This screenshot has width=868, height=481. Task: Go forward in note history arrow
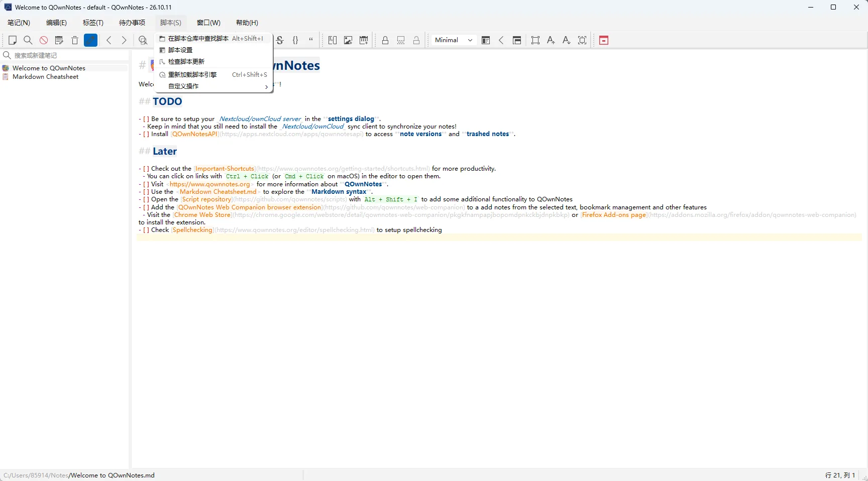(x=124, y=40)
